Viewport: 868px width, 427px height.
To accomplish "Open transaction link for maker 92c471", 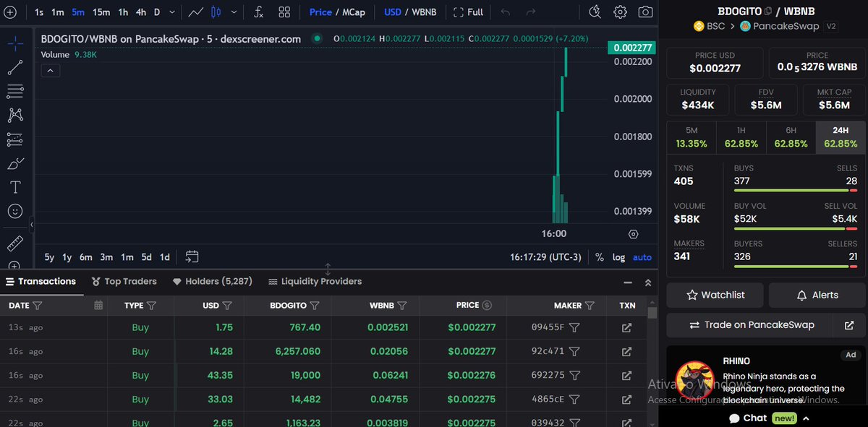I will (626, 351).
